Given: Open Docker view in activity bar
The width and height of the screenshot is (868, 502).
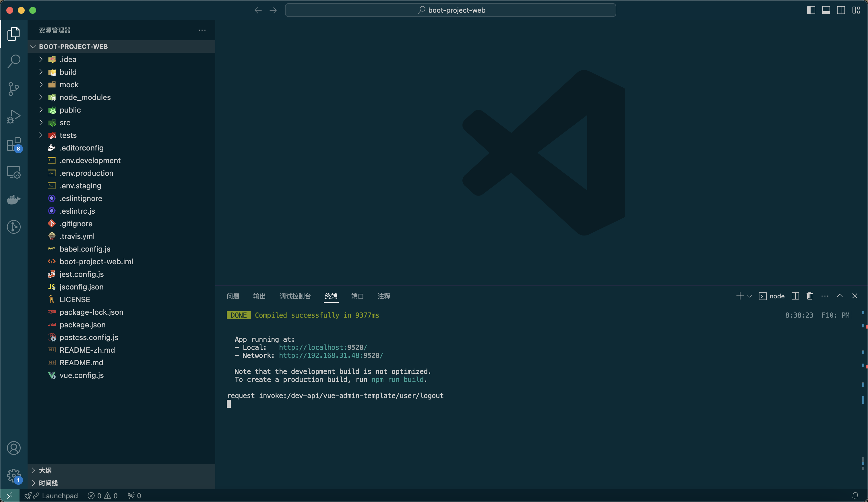Looking at the screenshot, I should coord(14,200).
